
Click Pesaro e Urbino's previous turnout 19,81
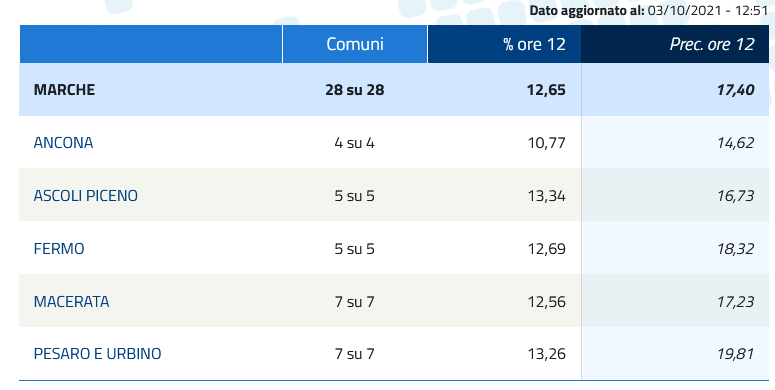(735, 354)
